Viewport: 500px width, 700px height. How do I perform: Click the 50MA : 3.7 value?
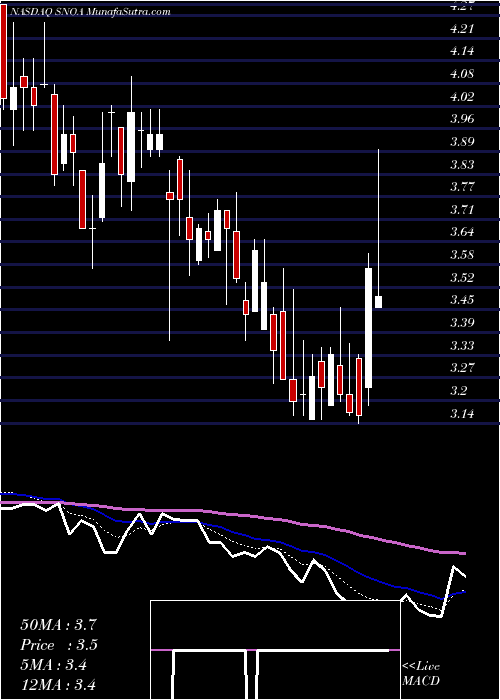coord(58,625)
